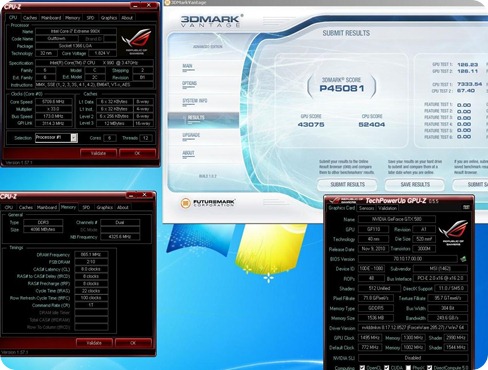
Task: Toggle the OpenCL checkbox in GPU-Z
Action: pyautogui.click(x=362, y=368)
